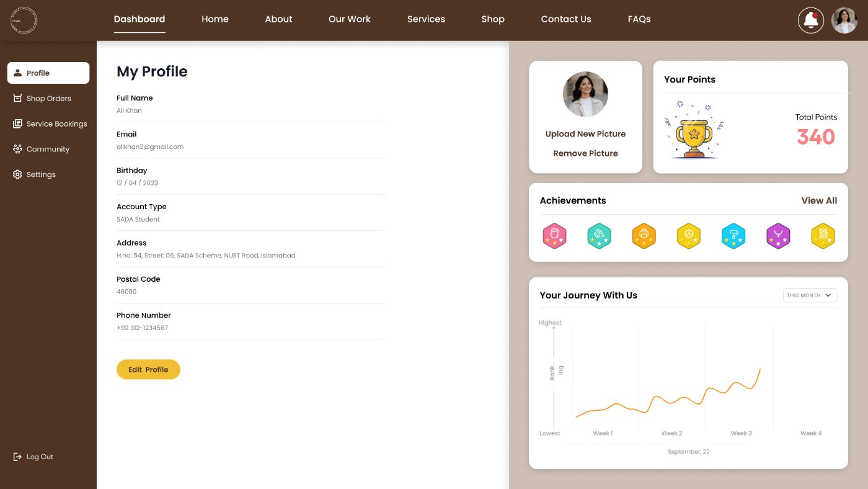Click the Remove Picture link

pos(585,153)
